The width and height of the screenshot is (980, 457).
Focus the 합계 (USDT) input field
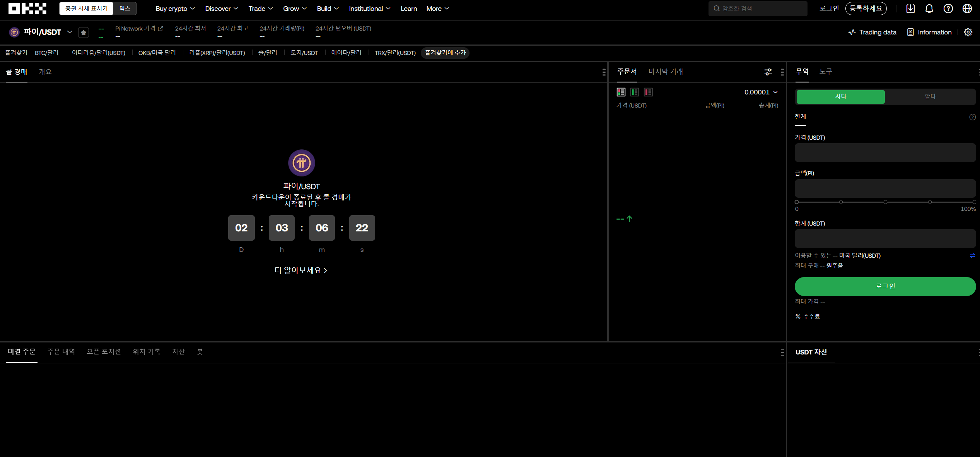click(x=885, y=239)
